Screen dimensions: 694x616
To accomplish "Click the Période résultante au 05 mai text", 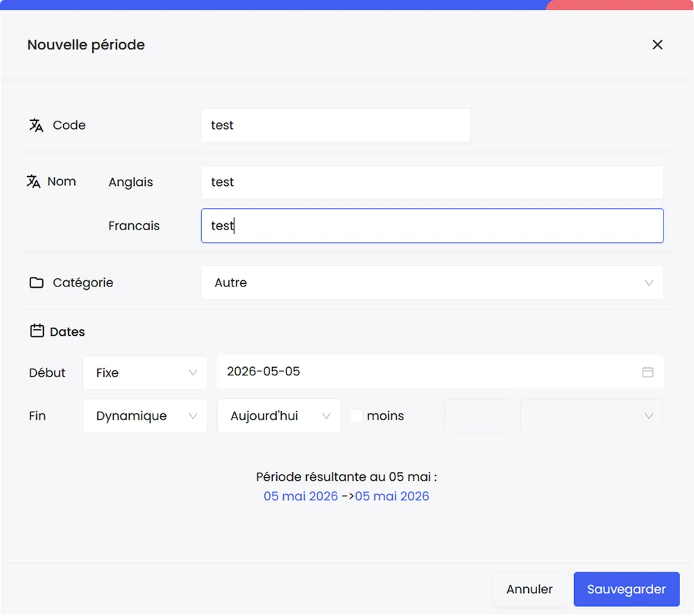I will (346, 477).
